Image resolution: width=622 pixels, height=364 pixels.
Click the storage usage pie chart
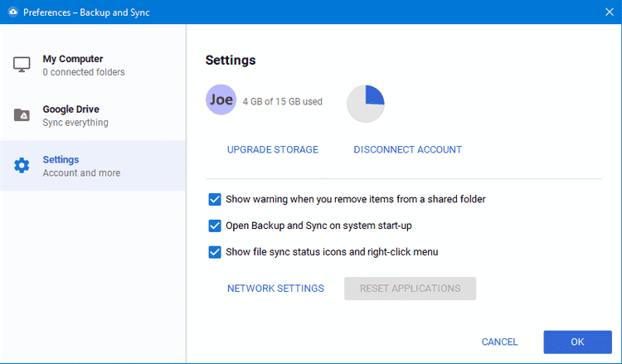point(366,104)
